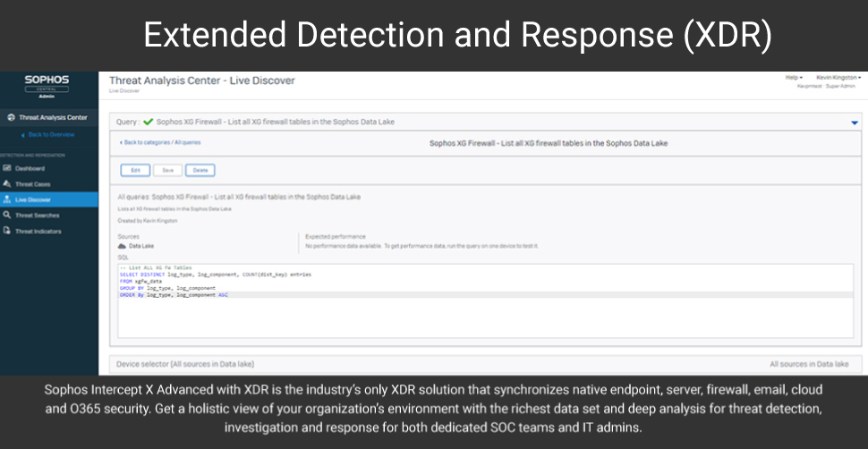Image resolution: width=868 pixels, height=449 pixels.
Task: Select Live Discover in sidebar
Action: tap(49, 199)
